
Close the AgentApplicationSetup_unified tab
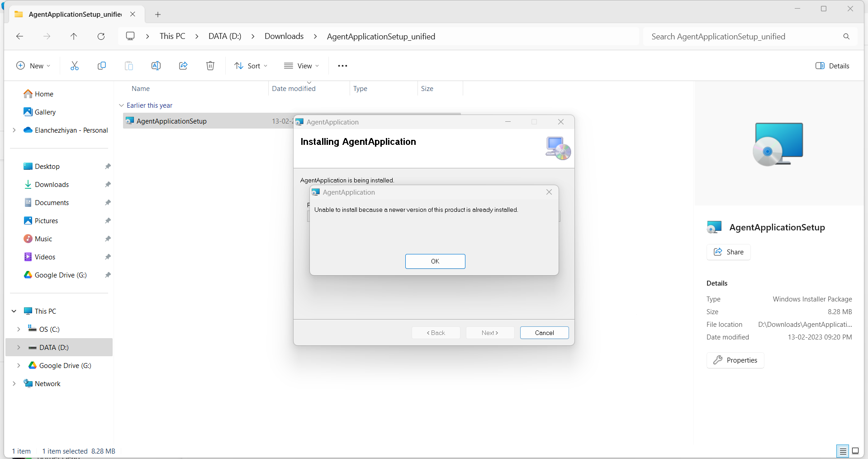click(x=133, y=14)
